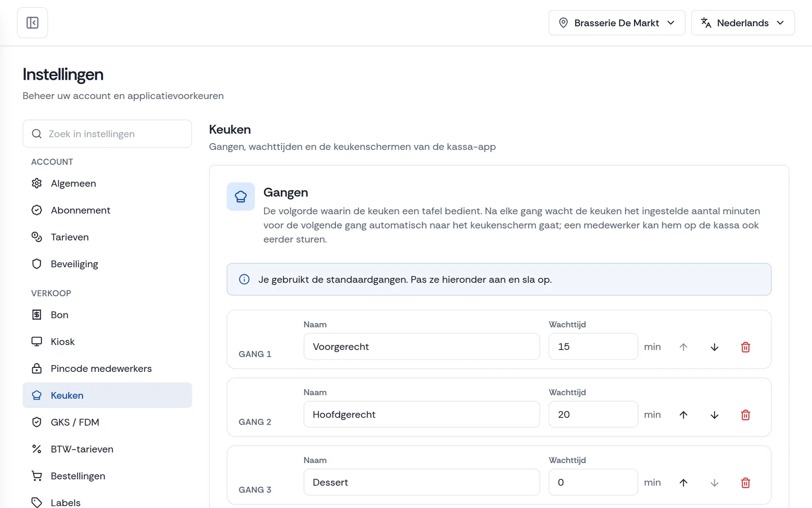Click the GANG 1 label
The width and height of the screenshot is (812, 508).
tap(255, 354)
